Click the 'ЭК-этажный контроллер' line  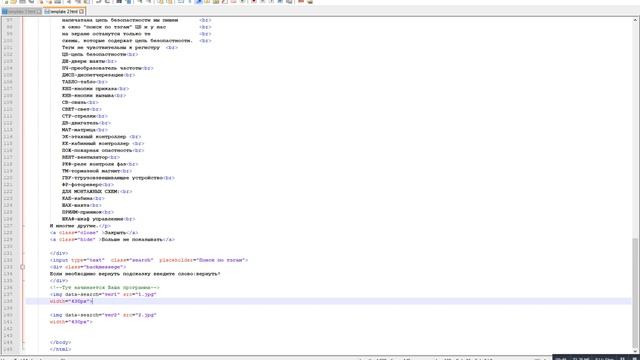click(101, 137)
